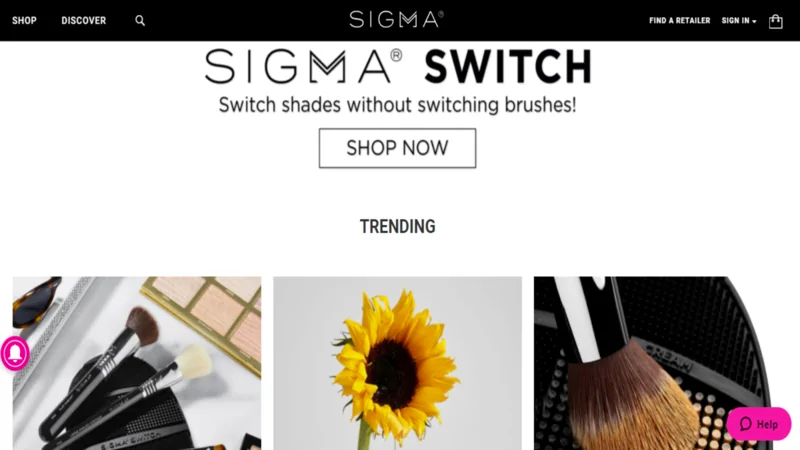This screenshot has height=450, width=800.
Task: Click the Trending section heading
Action: tap(397, 227)
